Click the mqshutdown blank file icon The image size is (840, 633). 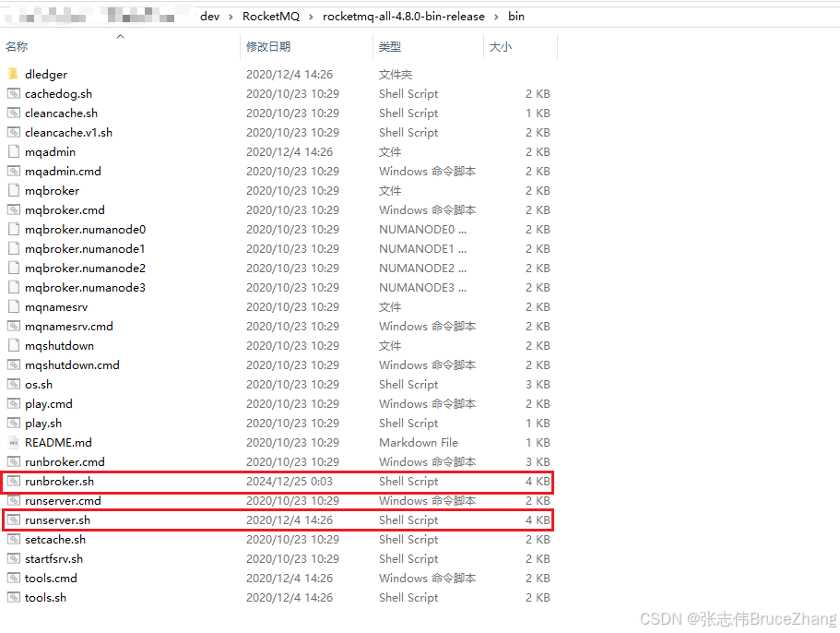(x=14, y=345)
